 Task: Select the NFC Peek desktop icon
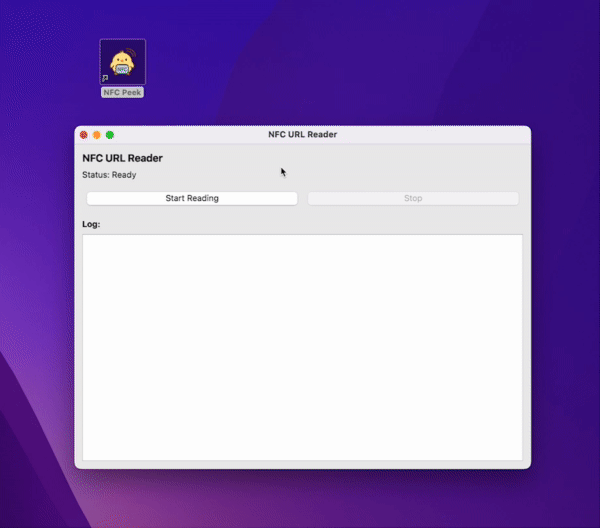[x=122, y=62]
